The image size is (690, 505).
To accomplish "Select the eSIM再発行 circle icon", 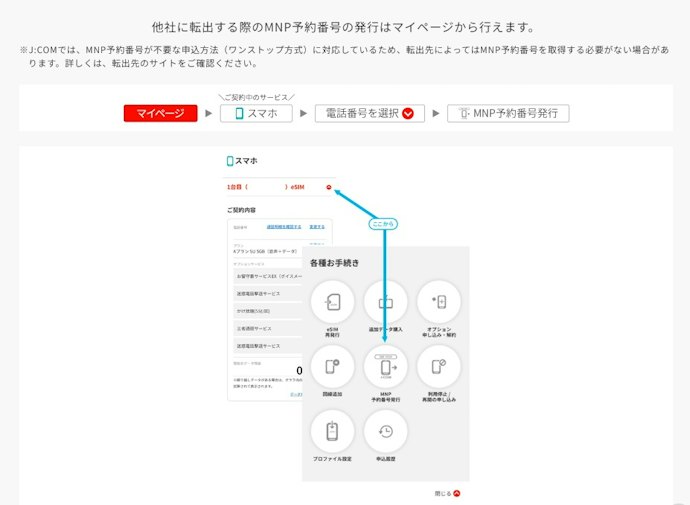I will (x=332, y=302).
